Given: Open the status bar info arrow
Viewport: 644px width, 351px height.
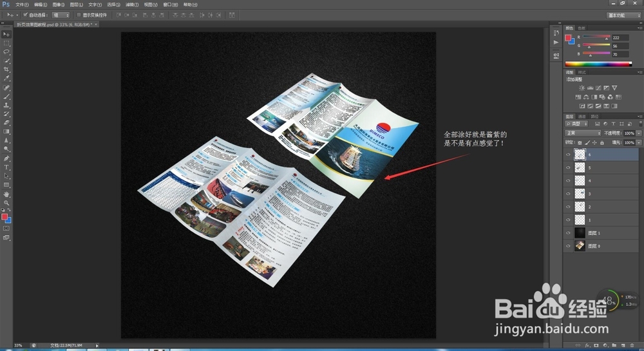Looking at the screenshot, I should tap(97, 346).
